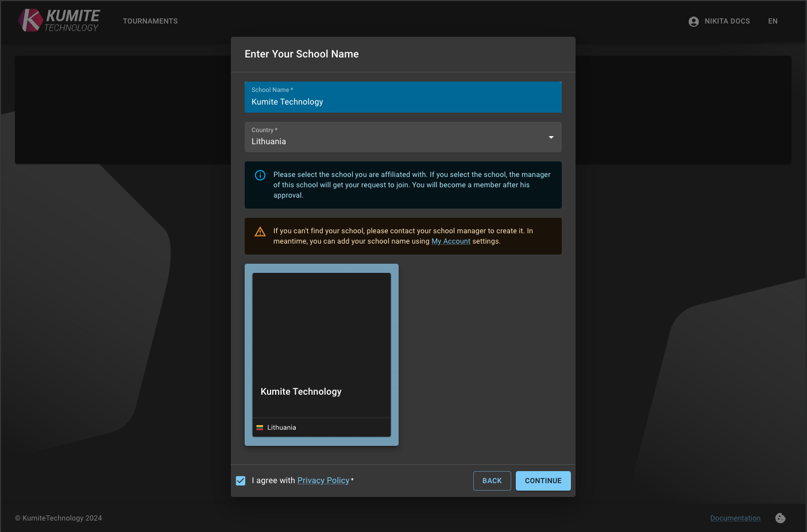Image resolution: width=807 pixels, height=532 pixels.
Task: Open the cookie settings icon
Action: (x=780, y=518)
